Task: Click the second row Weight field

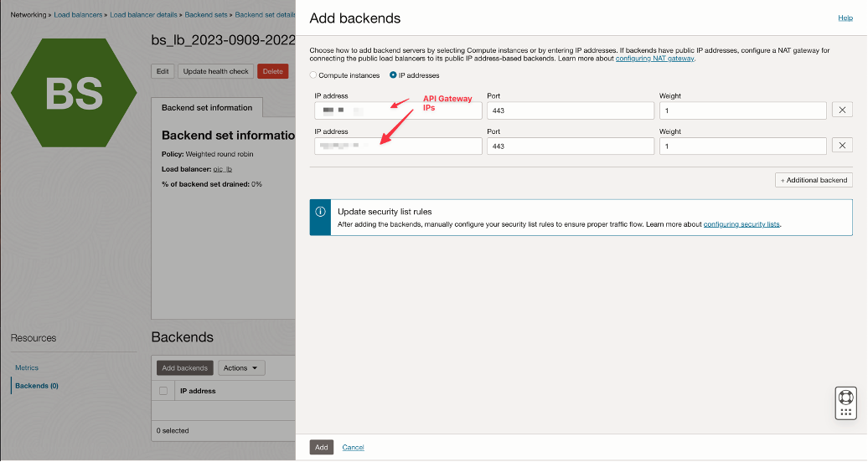Action: coord(742,146)
